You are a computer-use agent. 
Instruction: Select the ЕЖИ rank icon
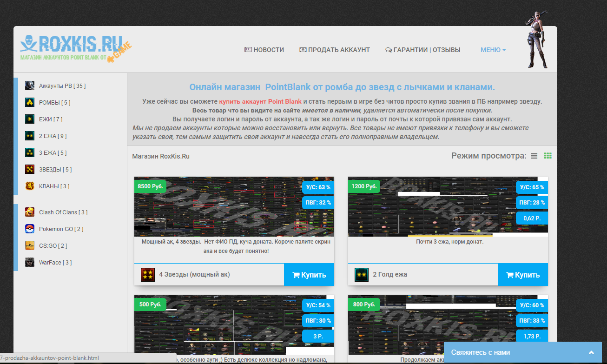coord(30,119)
